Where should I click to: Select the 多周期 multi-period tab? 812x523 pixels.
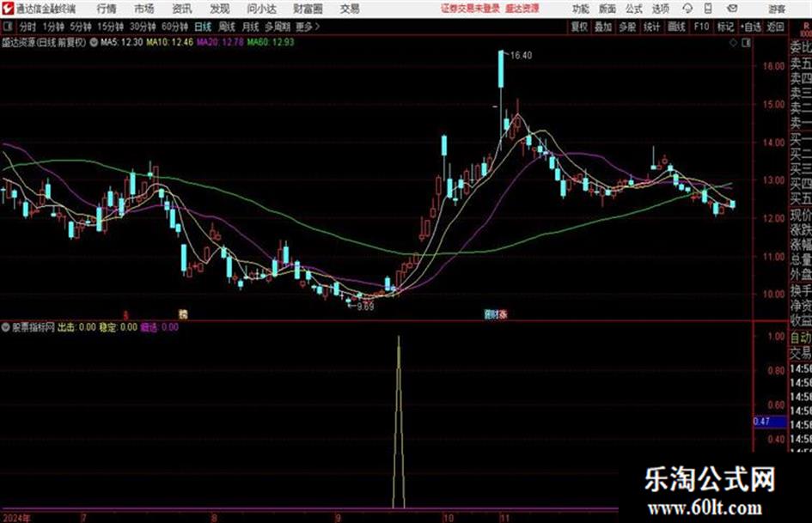278,27
